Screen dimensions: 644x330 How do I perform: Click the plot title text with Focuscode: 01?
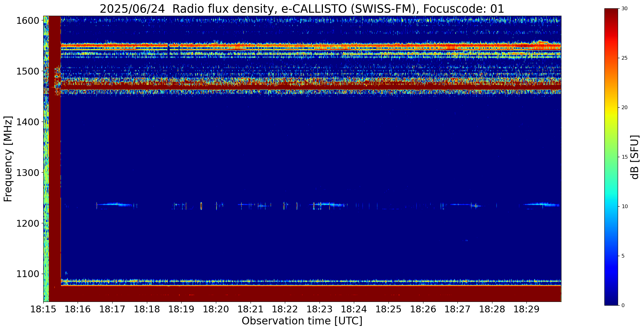(302, 9)
